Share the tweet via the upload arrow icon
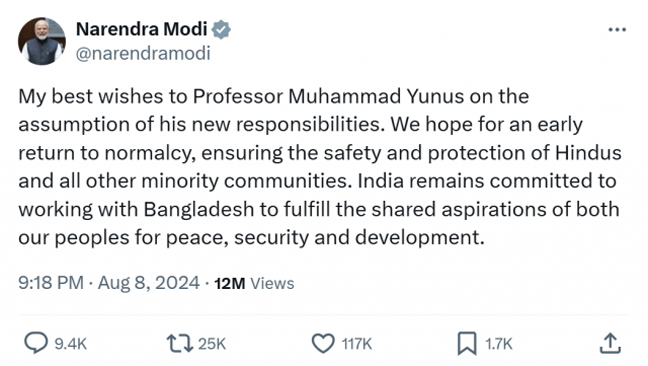This screenshot has width=648, height=366. click(610, 343)
